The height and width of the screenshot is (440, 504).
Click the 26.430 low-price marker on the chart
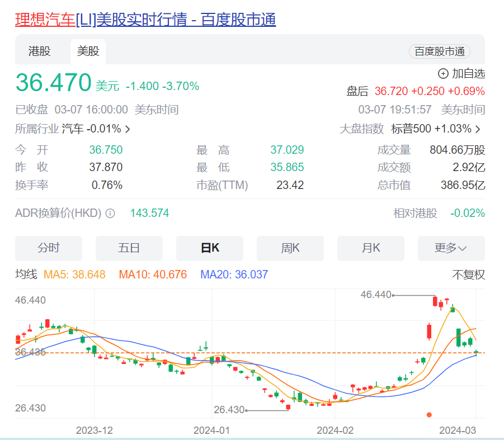click(x=229, y=410)
